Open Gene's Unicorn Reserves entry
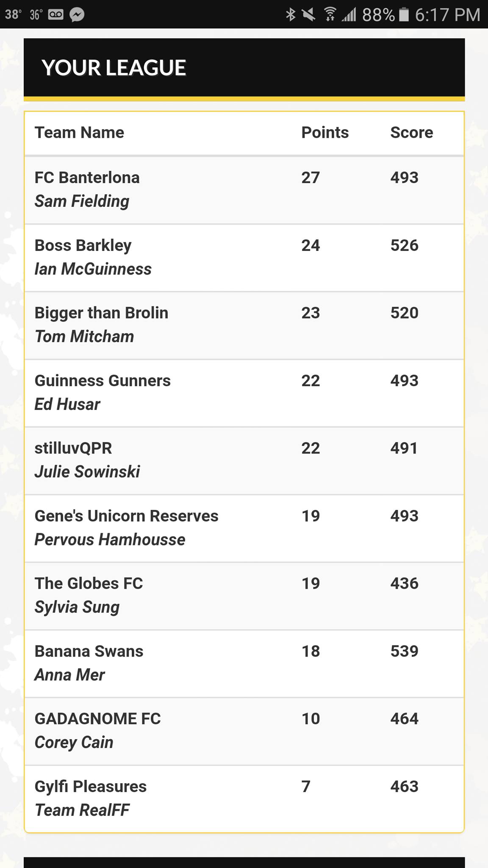 pos(244,528)
